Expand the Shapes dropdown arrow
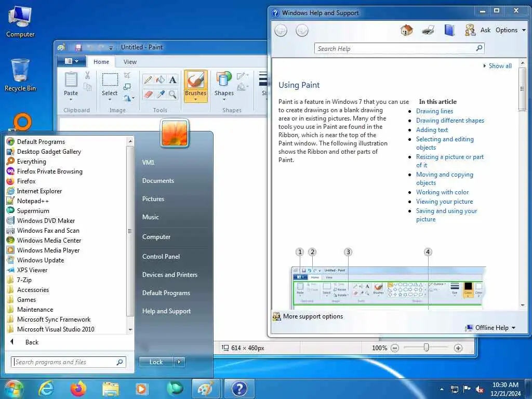Viewport: 532px width, 399px height. pos(224,100)
